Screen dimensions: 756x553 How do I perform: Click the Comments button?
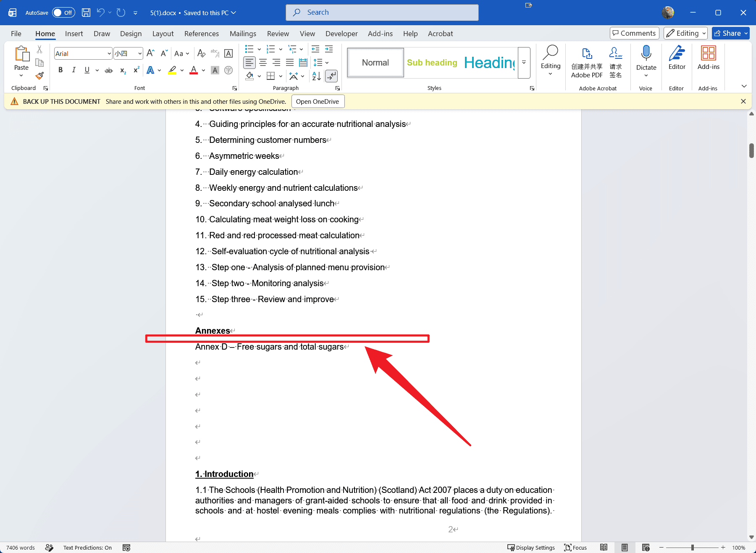point(634,33)
